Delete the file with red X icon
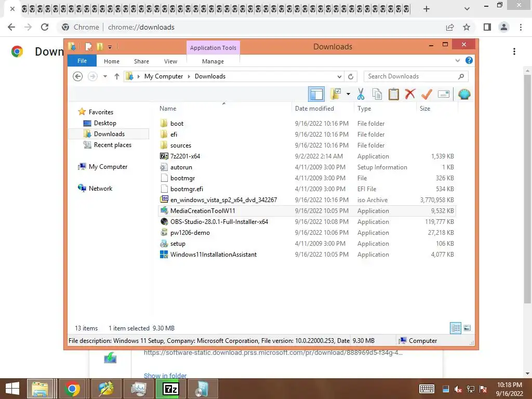532x399 pixels. 410,94
